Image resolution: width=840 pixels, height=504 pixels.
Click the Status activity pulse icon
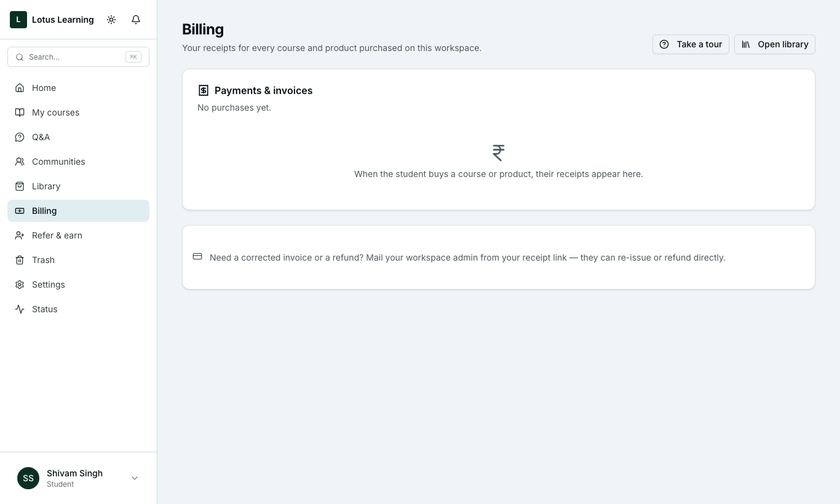coord(20,309)
